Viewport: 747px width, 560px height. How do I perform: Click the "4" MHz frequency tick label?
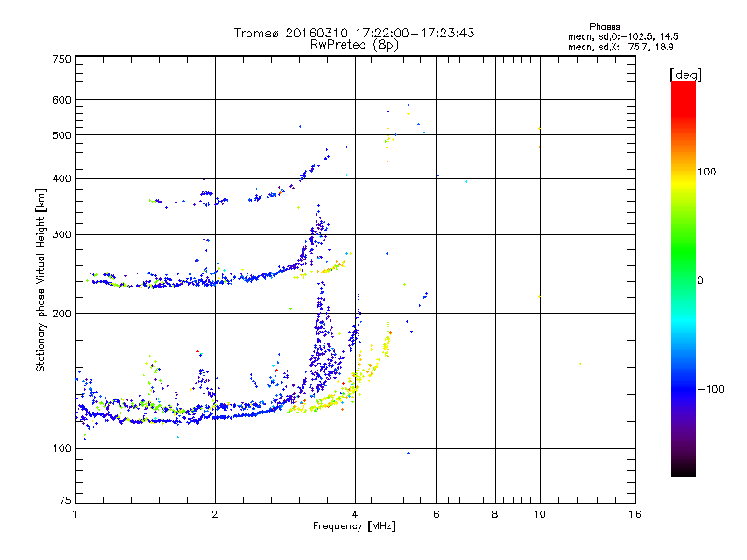click(355, 514)
